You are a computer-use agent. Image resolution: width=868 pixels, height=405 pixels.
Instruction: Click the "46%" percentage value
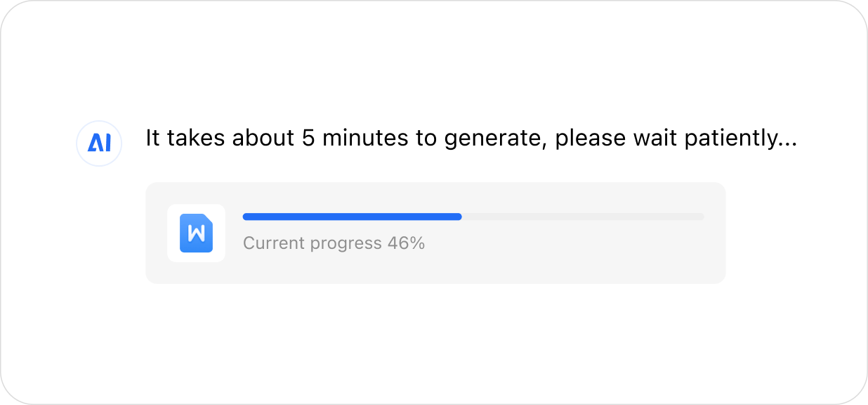point(406,243)
